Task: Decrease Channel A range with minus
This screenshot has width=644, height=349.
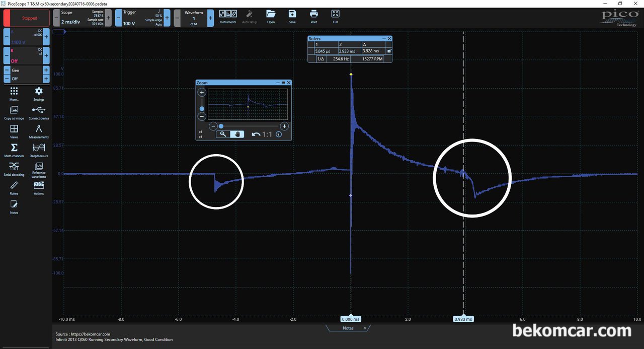Action: (7, 37)
